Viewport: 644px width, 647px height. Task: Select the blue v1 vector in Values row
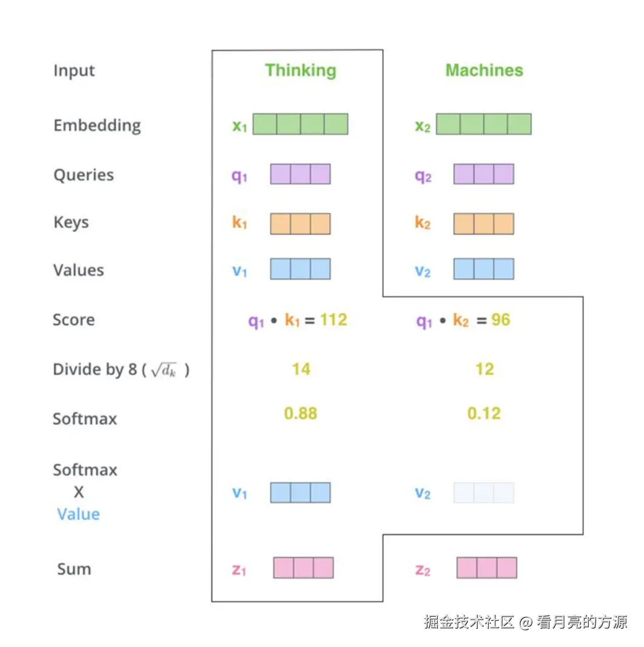[x=300, y=269]
